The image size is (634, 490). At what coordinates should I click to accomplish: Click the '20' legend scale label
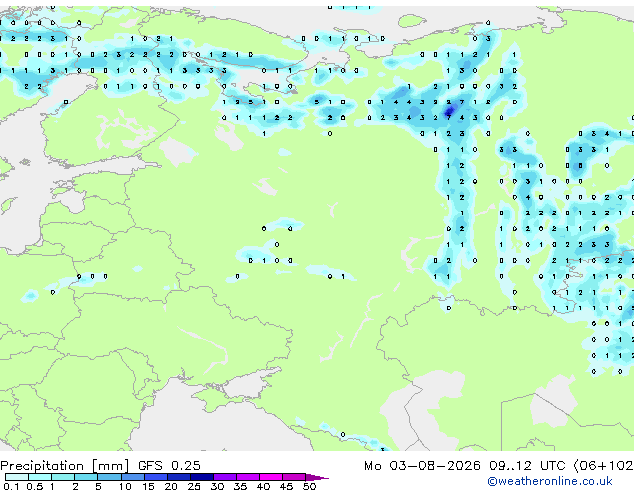(x=171, y=486)
